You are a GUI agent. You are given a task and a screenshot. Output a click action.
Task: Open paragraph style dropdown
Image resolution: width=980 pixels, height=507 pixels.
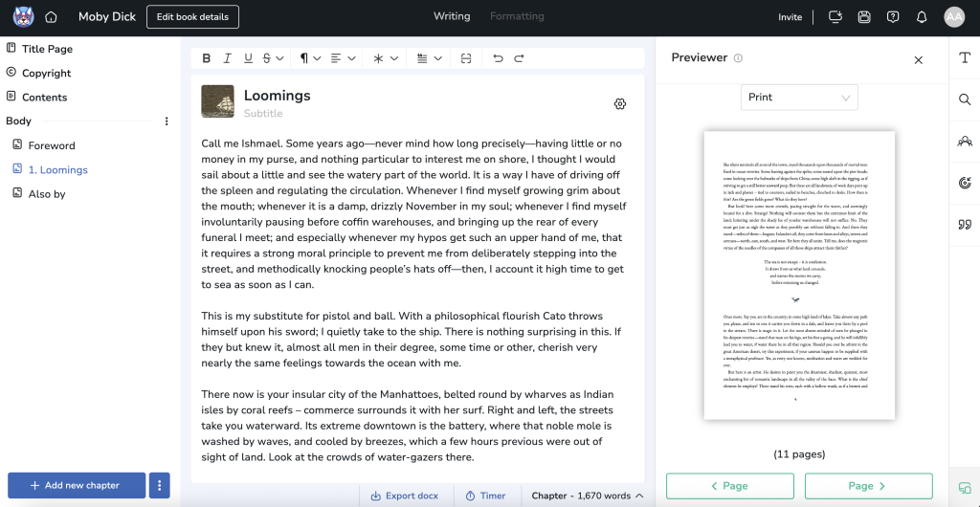pyautogui.click(x=310, y=58)
